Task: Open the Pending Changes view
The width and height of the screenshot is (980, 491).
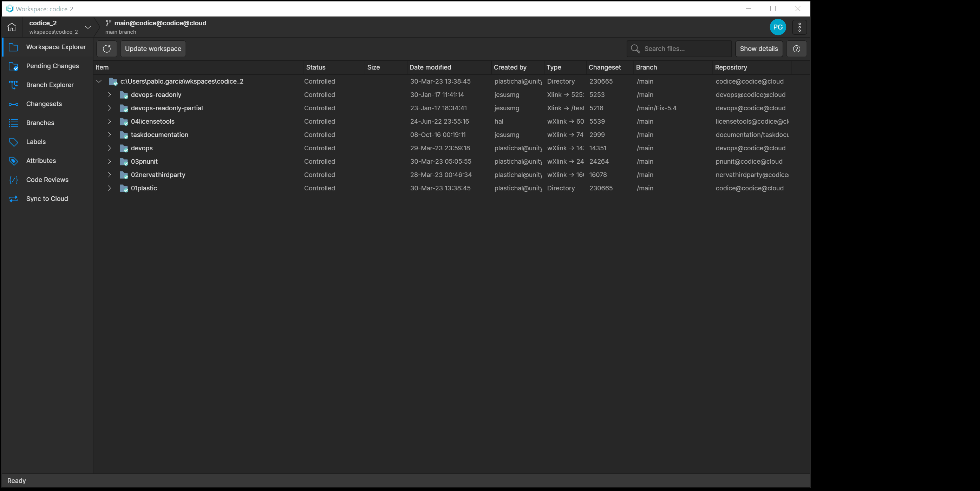Action: click(52, 66)
